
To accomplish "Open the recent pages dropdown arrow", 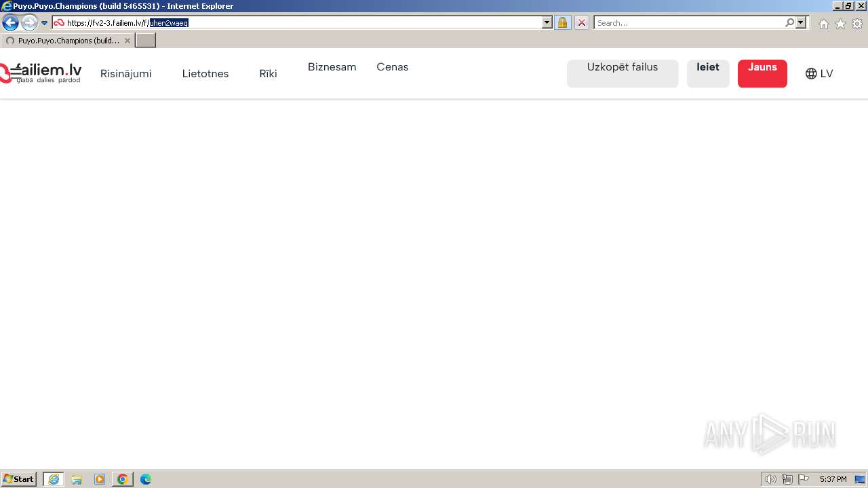I will pyautogui.click(x=45, y=23).
